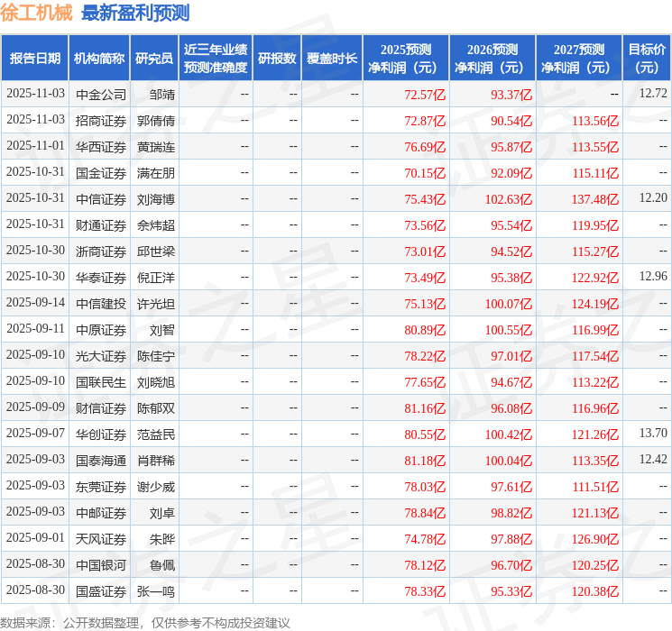Image resolution: width=672 pixels, height=631 pixels.
Task: Click the 机构简称 column header
Action: [99, 59]
